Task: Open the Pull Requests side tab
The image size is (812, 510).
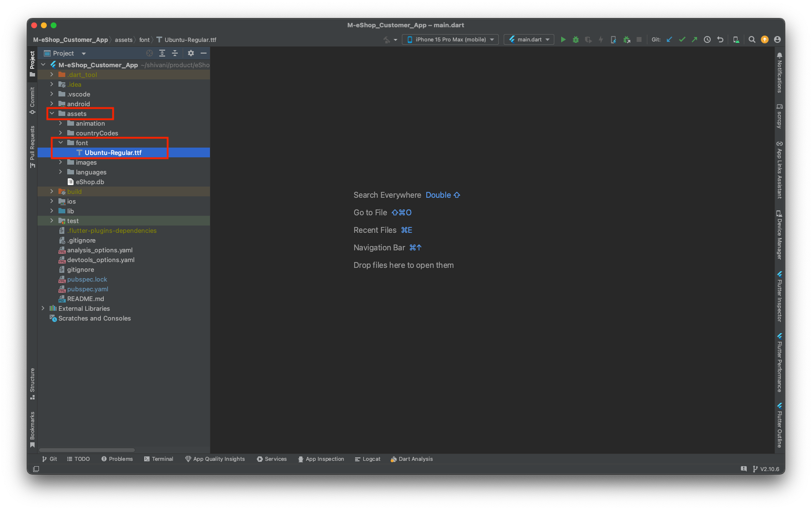Action: [32, 147]
